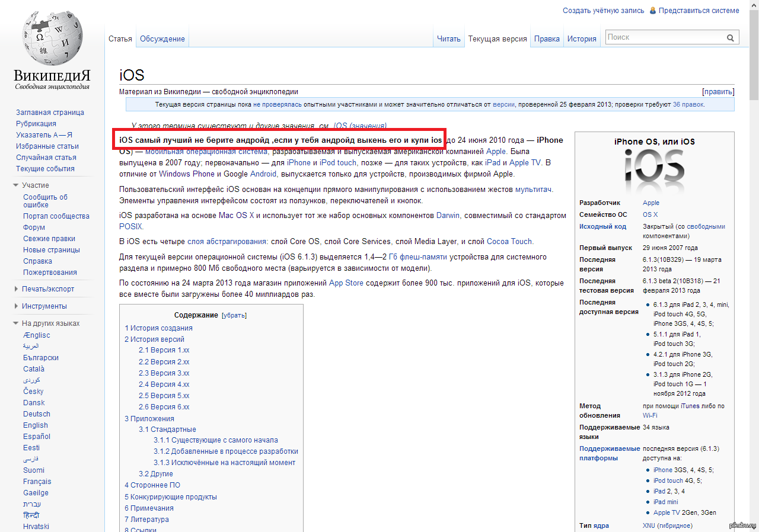Open Български language version

[41, 358]
